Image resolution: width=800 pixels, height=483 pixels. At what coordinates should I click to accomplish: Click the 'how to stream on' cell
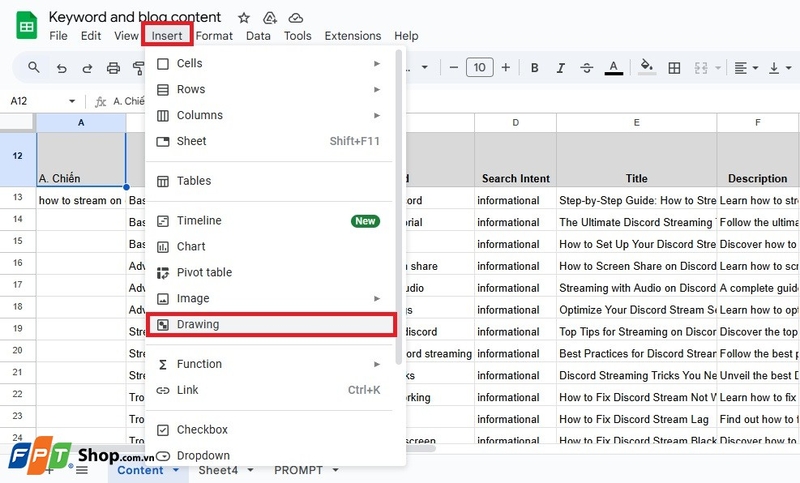tap(81, 200)
